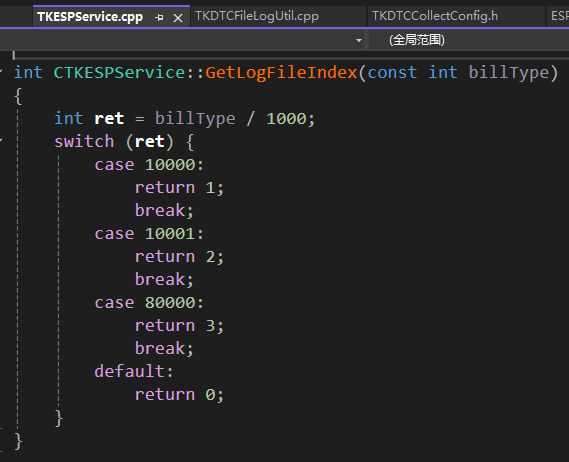This screenshot has height=462, width=569.
Task: Click the GetLogFileIndex function name
Action: click(x=282, y=72)
